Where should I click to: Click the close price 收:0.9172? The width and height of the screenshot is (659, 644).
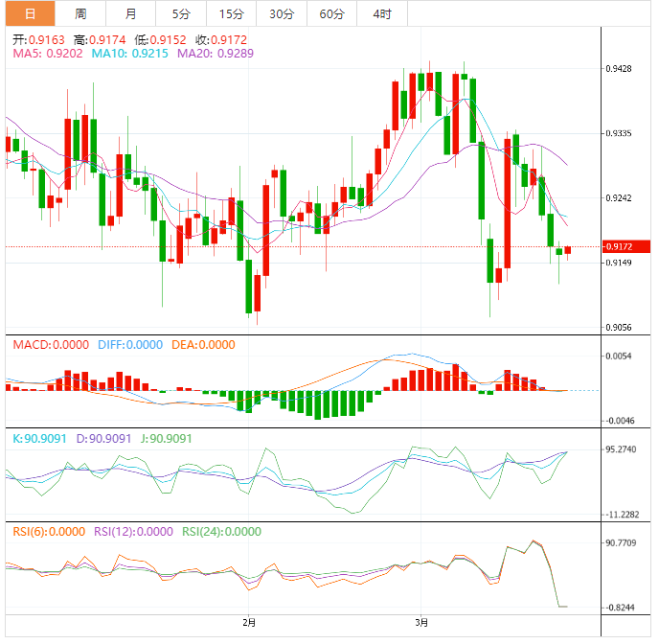click(x=221, y=40)
